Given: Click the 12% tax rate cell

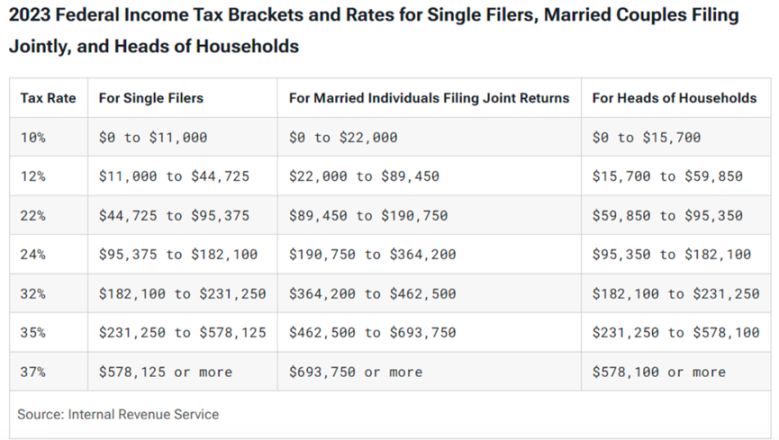Looking at the screenshot, I should [x=33, y=177].
